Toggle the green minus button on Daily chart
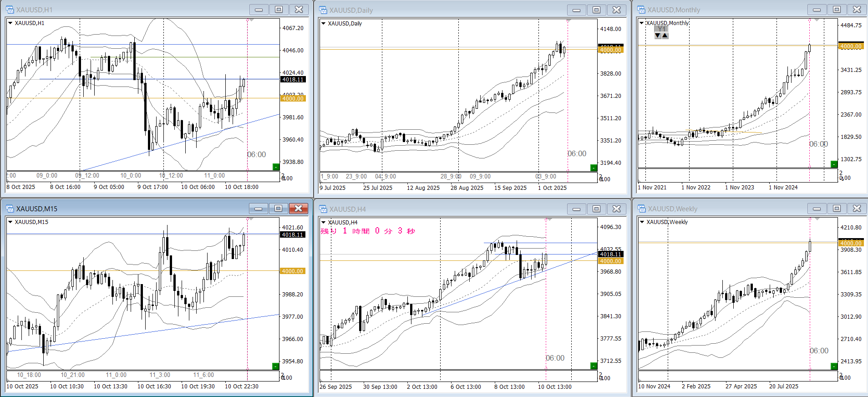The height and width of the screenshot is (397, 868). point(594,168)
